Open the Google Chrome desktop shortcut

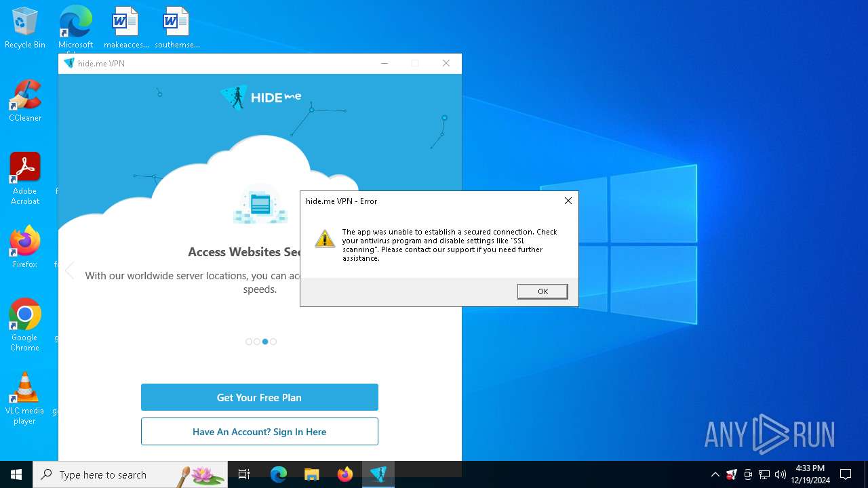(x=25, y=325)
